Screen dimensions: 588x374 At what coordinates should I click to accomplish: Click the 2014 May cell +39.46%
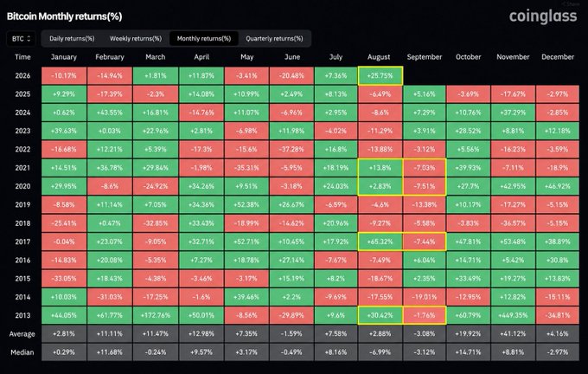(x=246, y=297)
